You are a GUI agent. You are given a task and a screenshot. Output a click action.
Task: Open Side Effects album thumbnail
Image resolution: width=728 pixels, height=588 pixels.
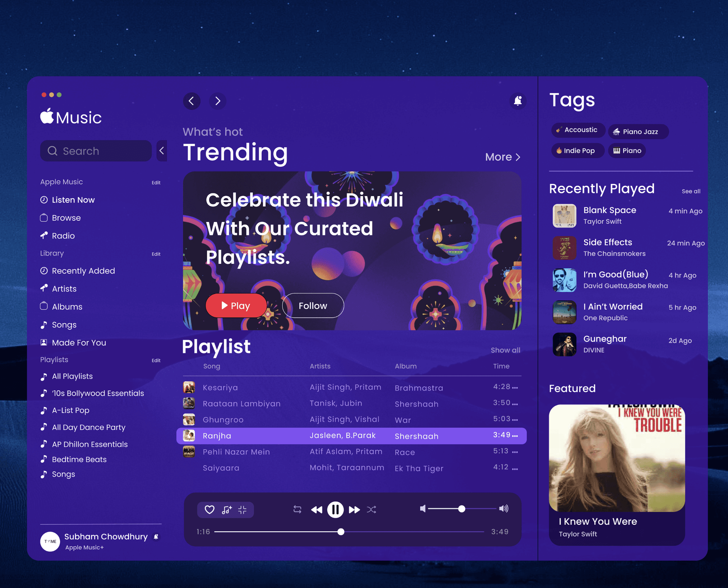565,248
